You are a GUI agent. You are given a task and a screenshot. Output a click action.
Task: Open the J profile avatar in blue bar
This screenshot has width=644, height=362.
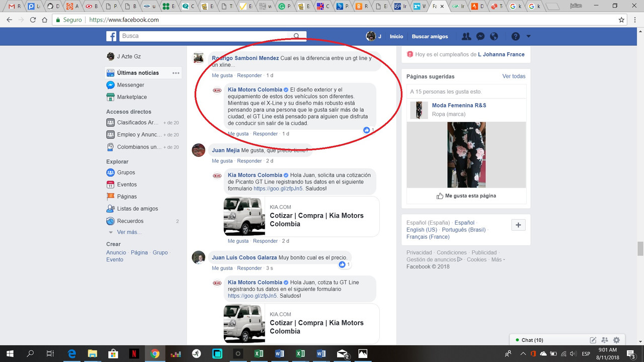click(371, 36)
